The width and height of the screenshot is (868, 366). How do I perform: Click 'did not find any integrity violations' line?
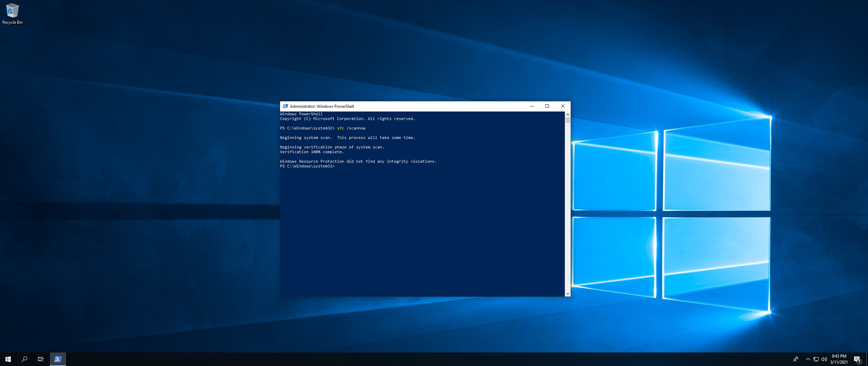point(358,161)
